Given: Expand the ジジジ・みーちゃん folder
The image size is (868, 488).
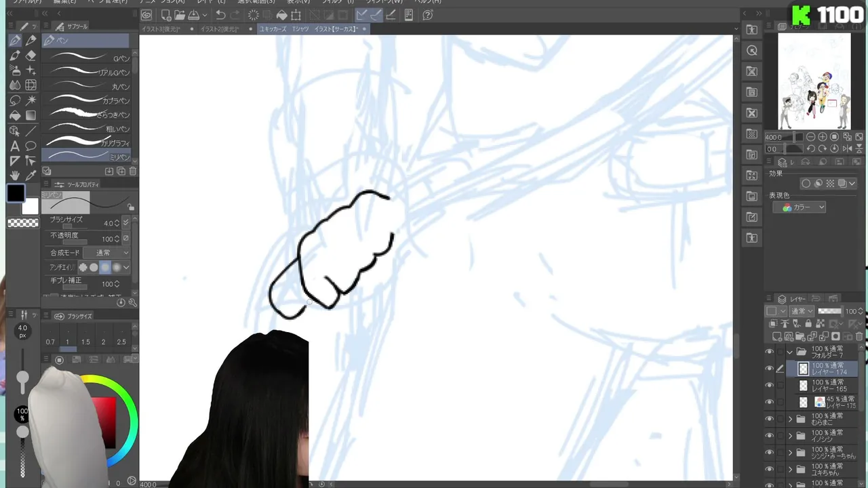Looking at the screenshot, I should pyautogui.click(x=789, y=453).
